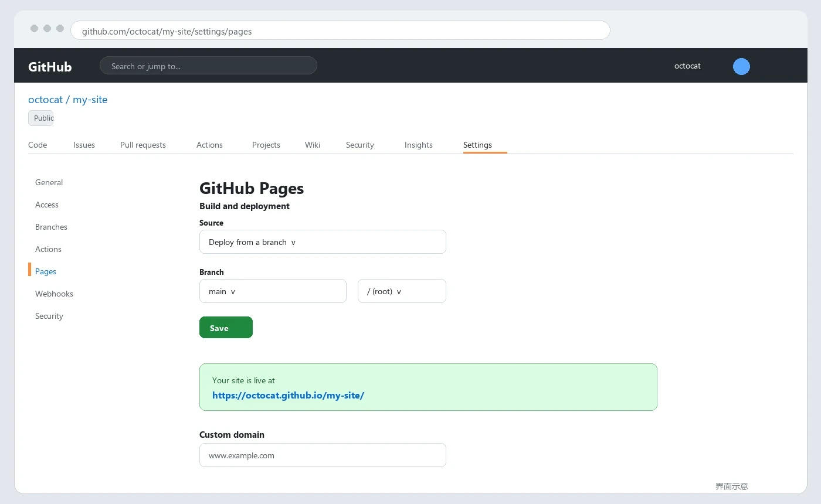Open the Source deployment dropdown
The height and width of the screenshot is (504, 821).
coord(323,241)
